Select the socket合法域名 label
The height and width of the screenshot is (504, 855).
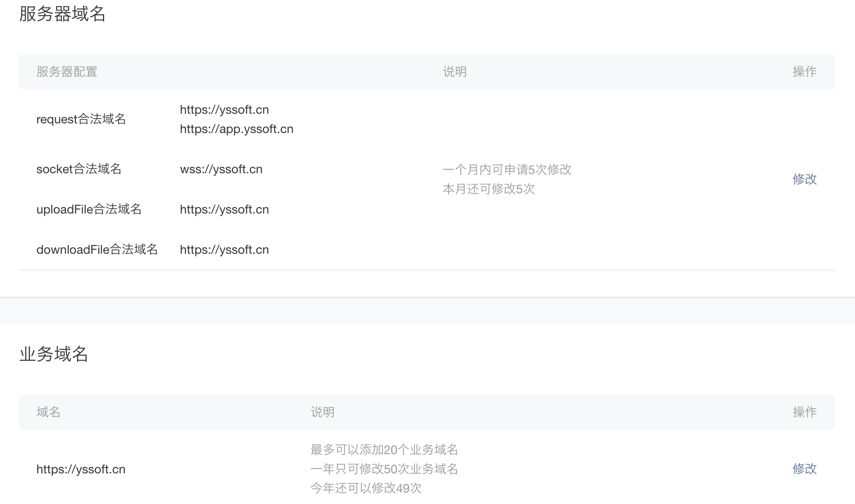pos(79,169)
